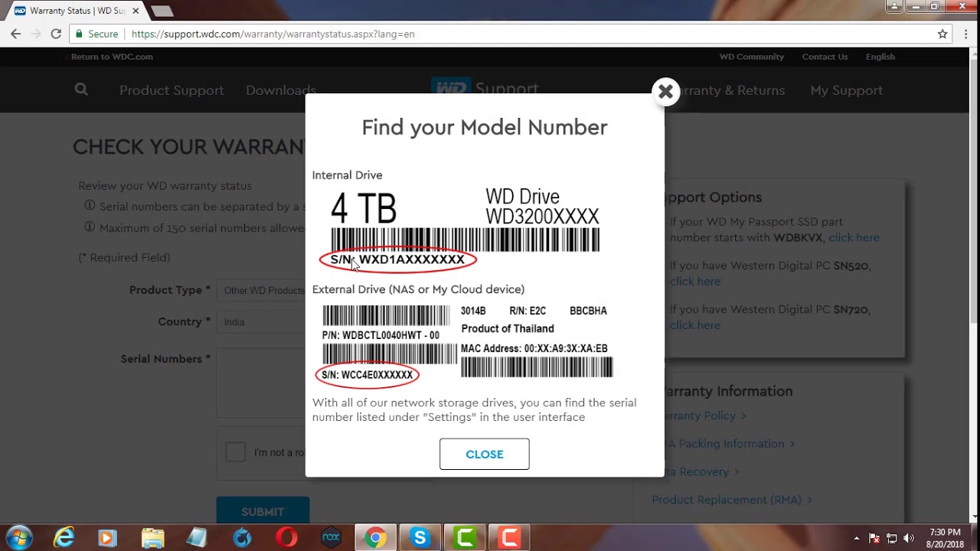The image size is (980, 551).
Task: Open the Chrome icon in the taskbar
Action: tap(375, 538)
